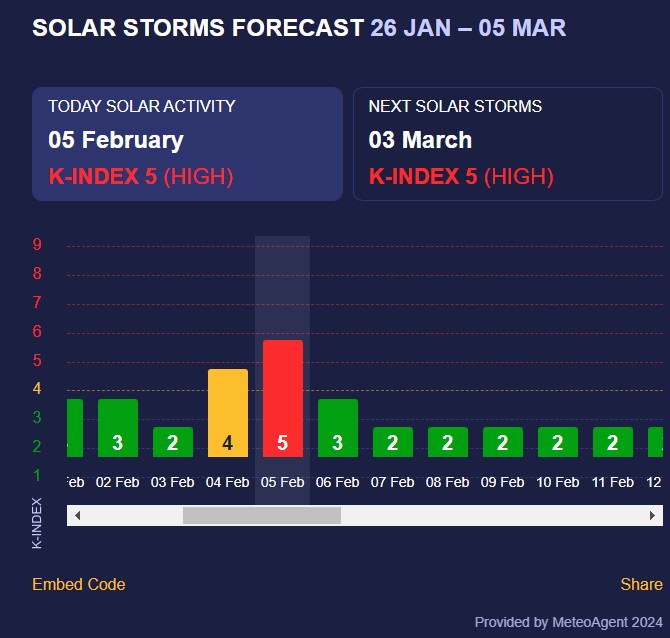The image size is (670, 638).
Task: Click the 09 Feb green bar
Action: (502, 441)
